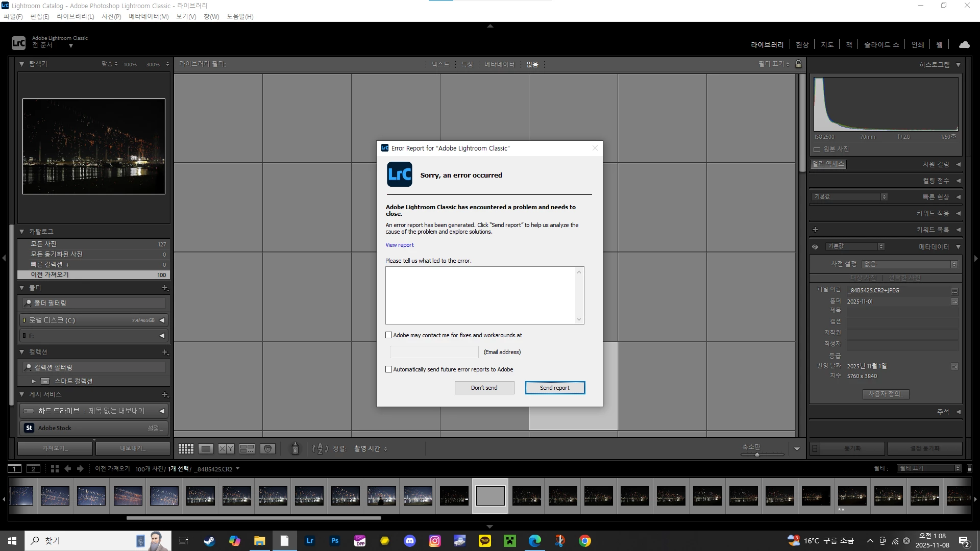Switch to Grid view icon
The height and width of the screenshot is (551, 980).
[x=186, y=449]
